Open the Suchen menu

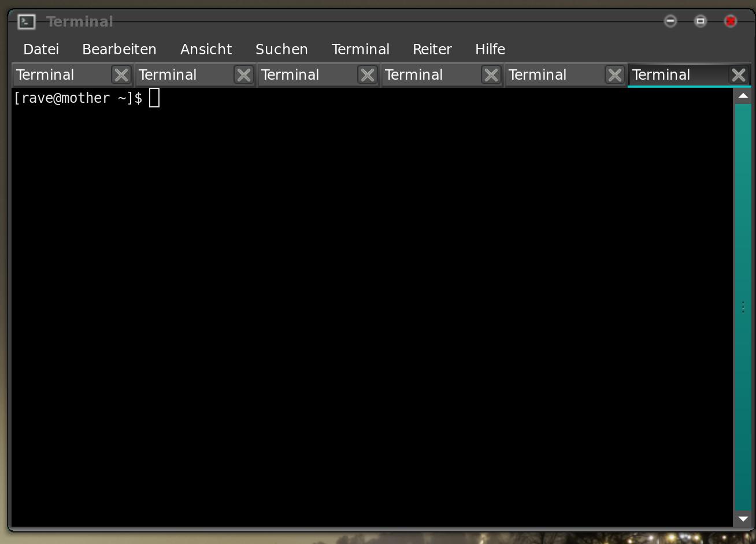(x=281, y=49)
